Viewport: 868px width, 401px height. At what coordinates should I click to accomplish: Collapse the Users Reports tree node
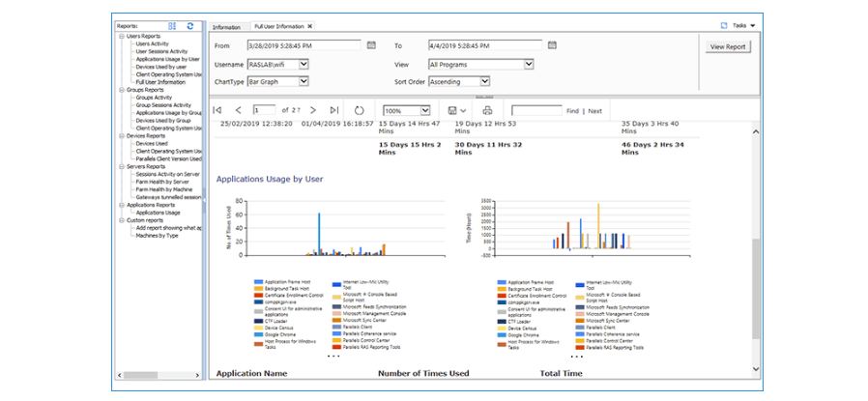pos(122,36)
